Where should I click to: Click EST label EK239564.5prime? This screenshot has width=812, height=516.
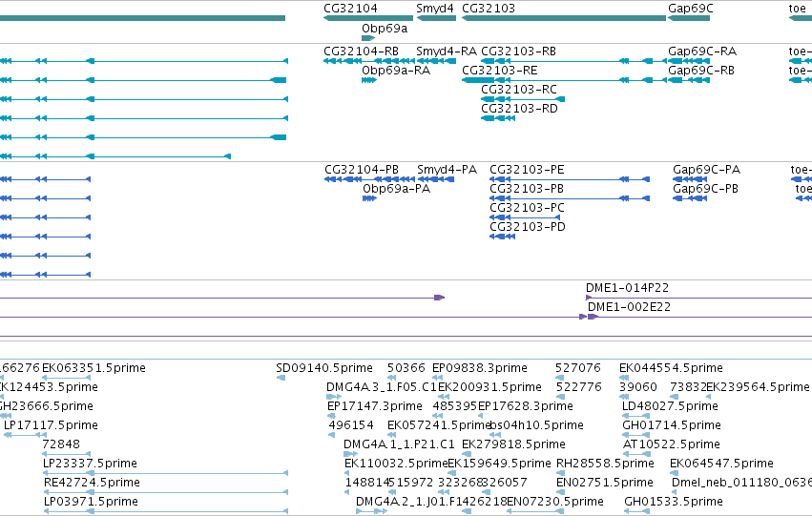pyautogui.click(x=759, y=387)
